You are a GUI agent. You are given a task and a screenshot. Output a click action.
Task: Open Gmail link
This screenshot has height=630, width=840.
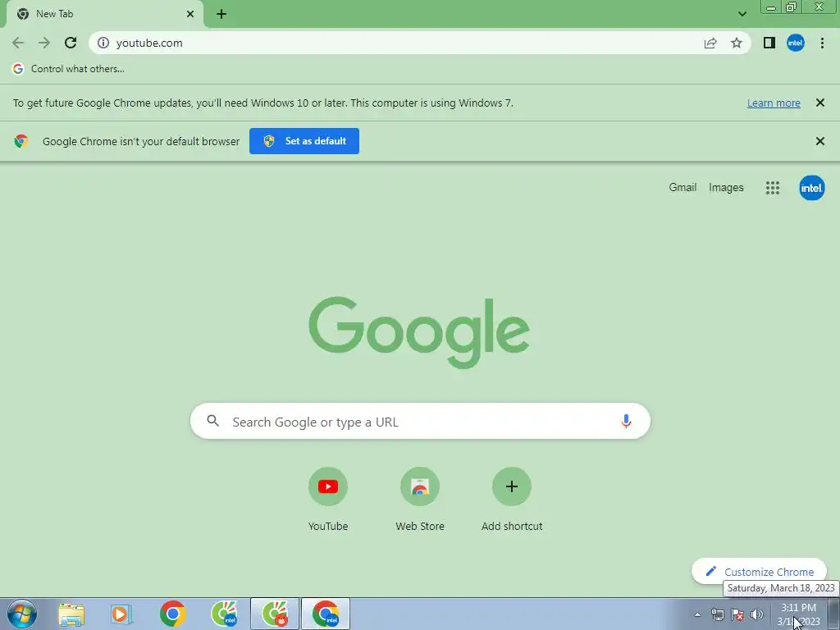pos(682,188)
